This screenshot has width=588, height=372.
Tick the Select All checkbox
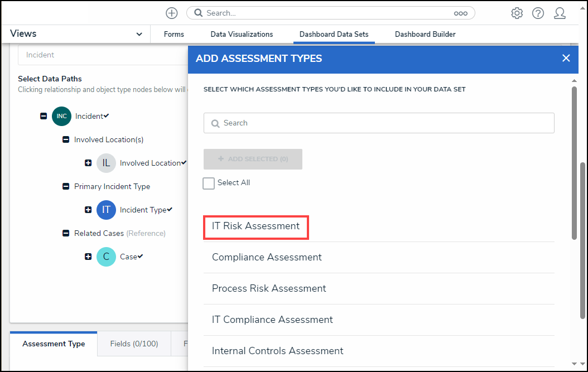(209, 183)
